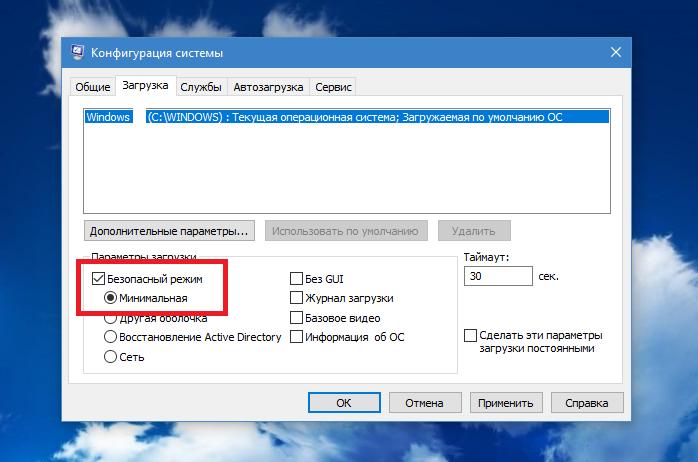Go to the Автозагрузка tab
698x462 pixels.
[268, 87]
